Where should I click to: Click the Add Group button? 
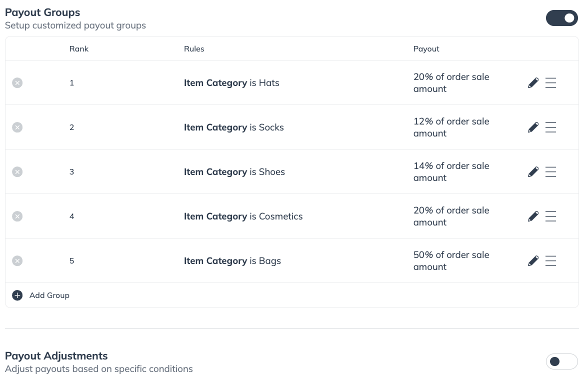click(x=49, y=295)
